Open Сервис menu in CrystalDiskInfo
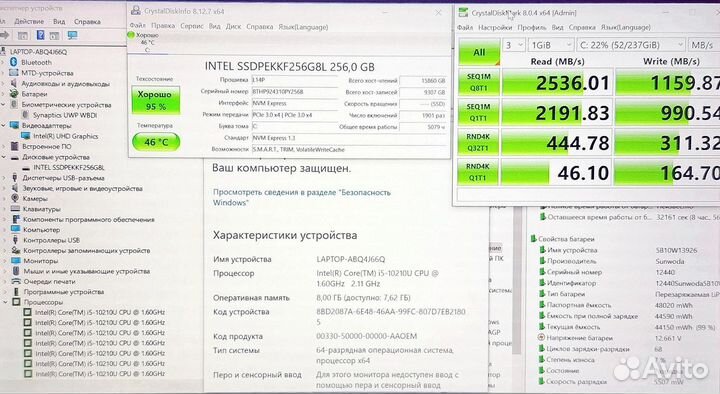The width and height of the screenshot is (720, 394). coord(191,26)
